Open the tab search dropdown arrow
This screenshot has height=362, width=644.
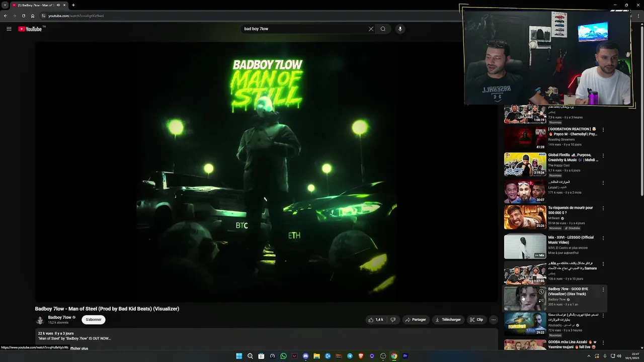tap(5, 5)
